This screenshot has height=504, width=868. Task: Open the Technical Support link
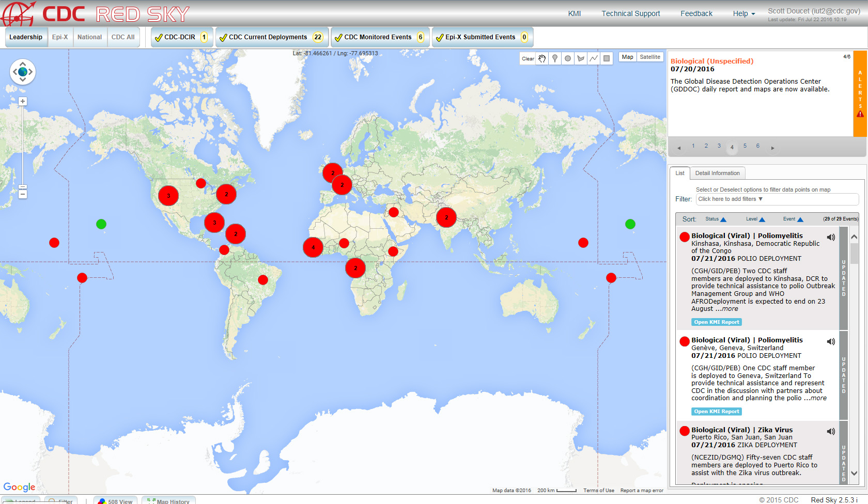630,13
